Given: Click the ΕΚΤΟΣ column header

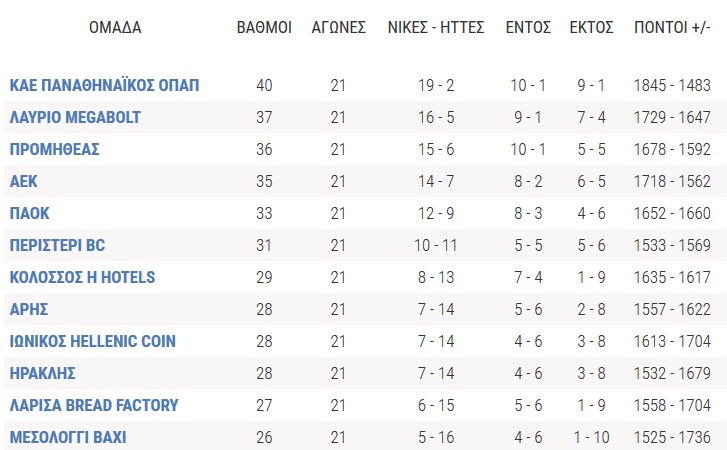Looking at the screenshot, I should [591, 27].
